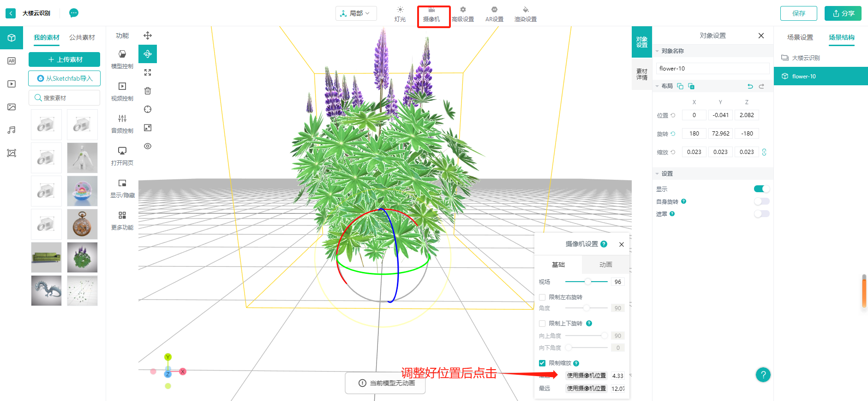Click the chat bubble icon near title
Image resolution: width=868 pixels, height=401 pixels.
click(74, 13)
